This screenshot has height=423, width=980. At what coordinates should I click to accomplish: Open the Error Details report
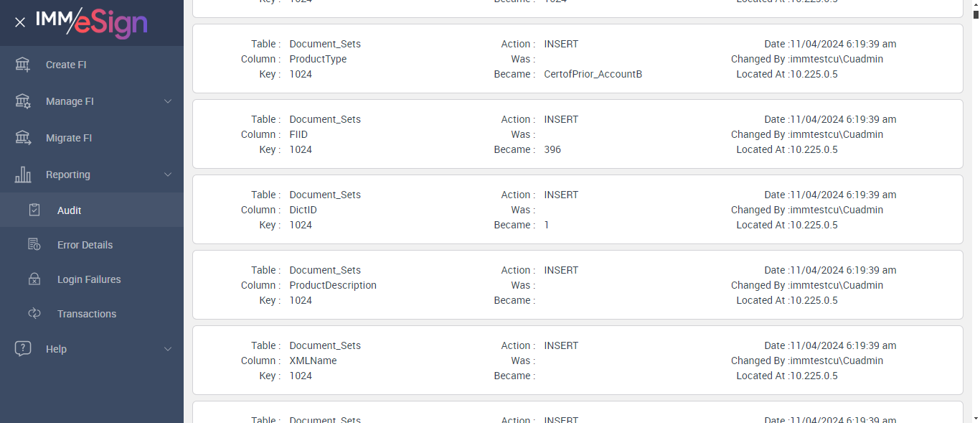[85, 245]
